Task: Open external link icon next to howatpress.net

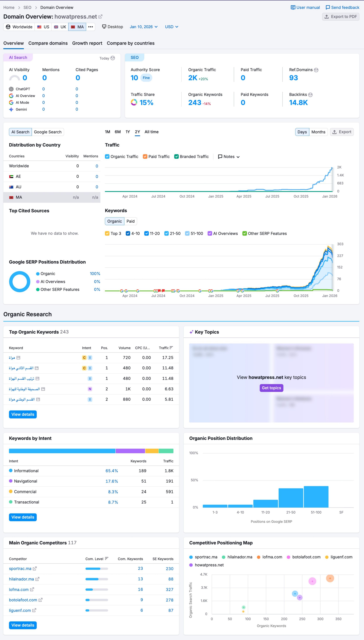Action: click(100, 17)
